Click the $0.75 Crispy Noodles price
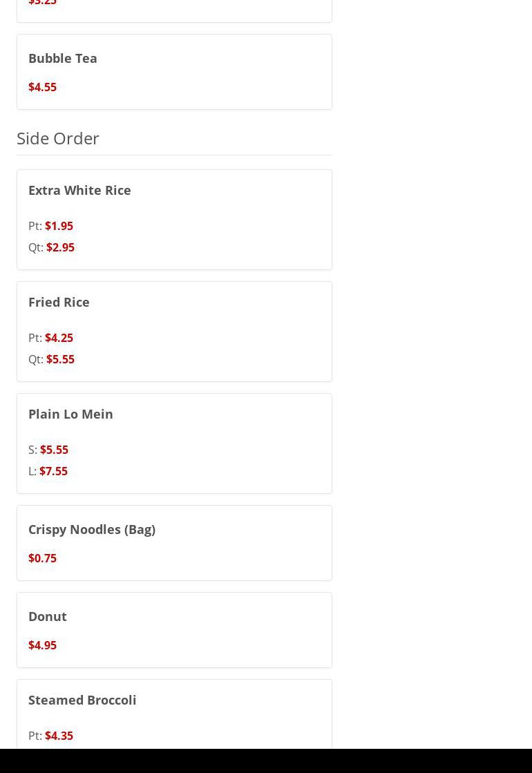 coord(42,558)
